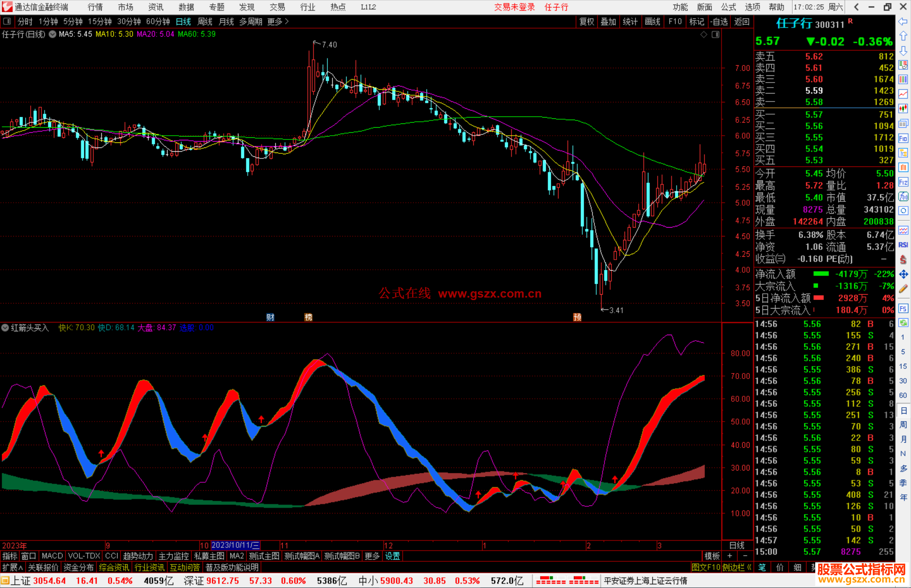Toggle the circle icon beside 红箭头买入
This screenshot has width=911, height=588.
click(x=5, y=328)
